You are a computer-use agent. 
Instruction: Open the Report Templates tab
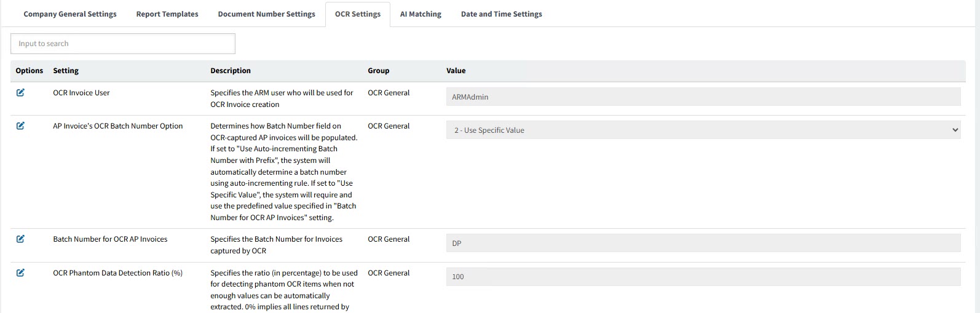tap(167, 14)
